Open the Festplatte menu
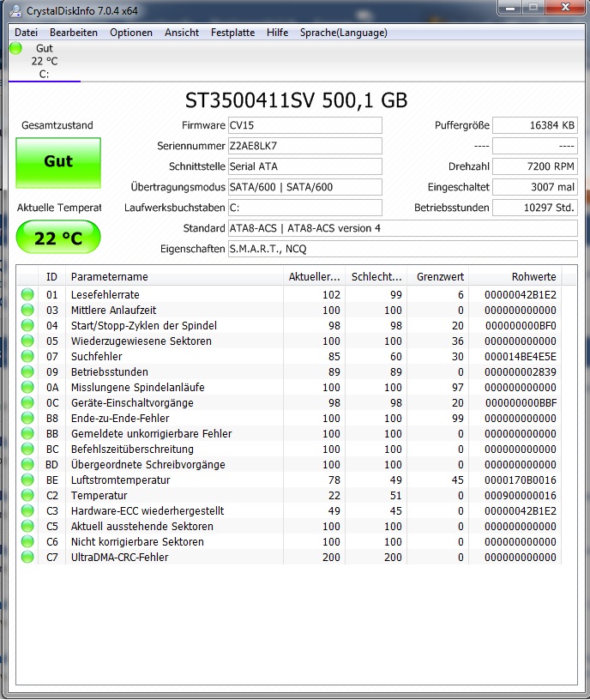The image size is (590, 700). pyautogui.click(x=232, y=33)
